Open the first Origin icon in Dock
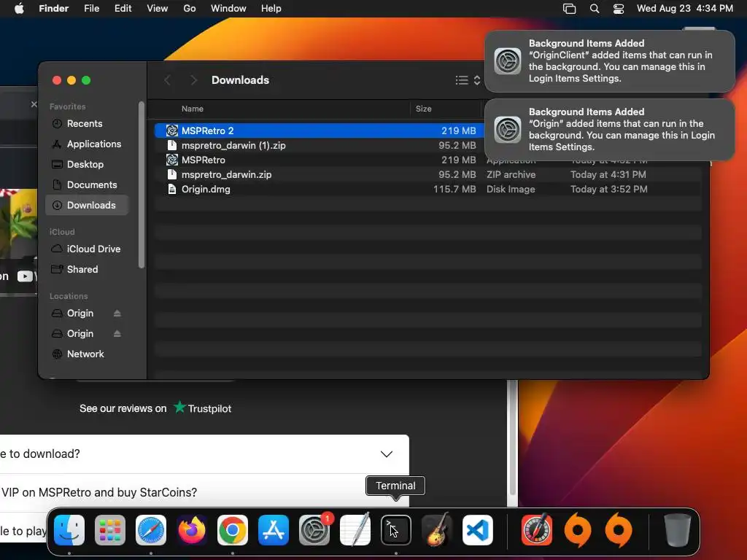747x560 pixels. click(x=578, y=530)
